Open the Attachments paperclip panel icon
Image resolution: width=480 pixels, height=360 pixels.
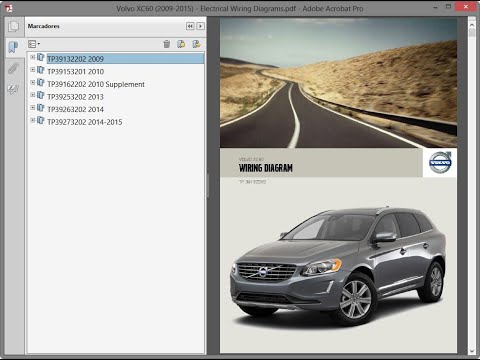click(x=13, y=68)
